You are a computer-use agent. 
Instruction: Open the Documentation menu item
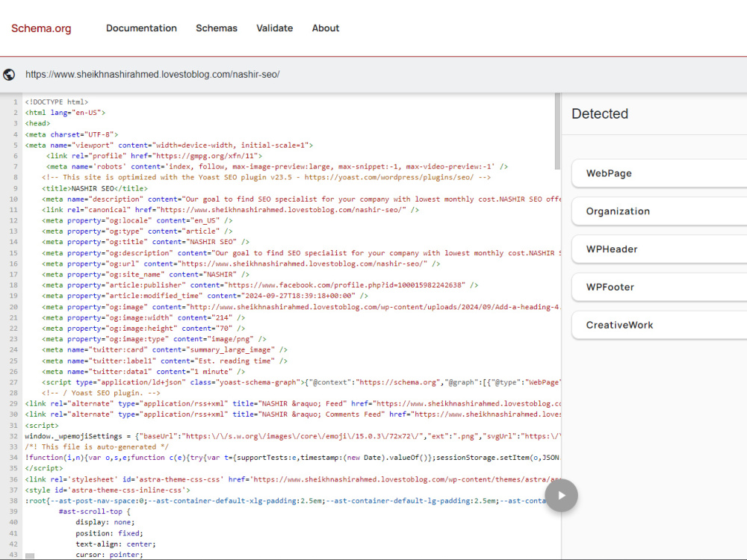(141, 28)
